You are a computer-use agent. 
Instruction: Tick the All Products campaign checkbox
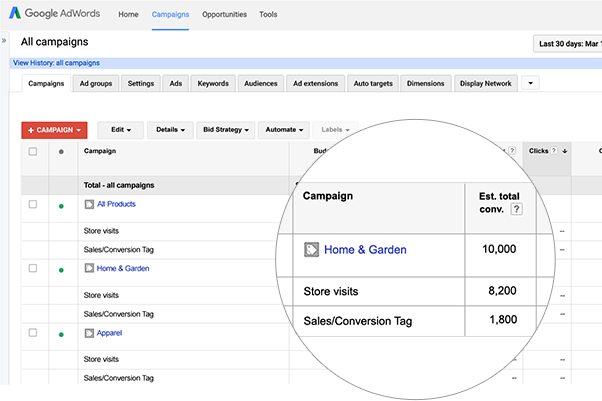tap(33, 204)
